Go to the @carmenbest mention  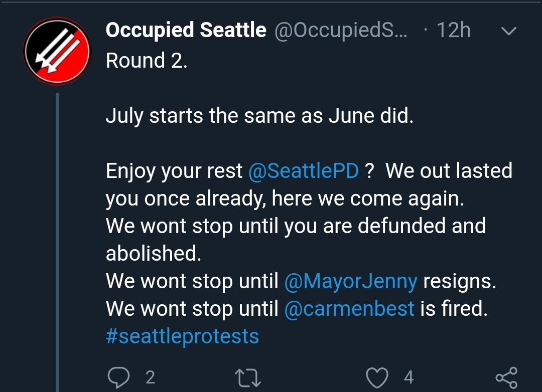(349, 309)
